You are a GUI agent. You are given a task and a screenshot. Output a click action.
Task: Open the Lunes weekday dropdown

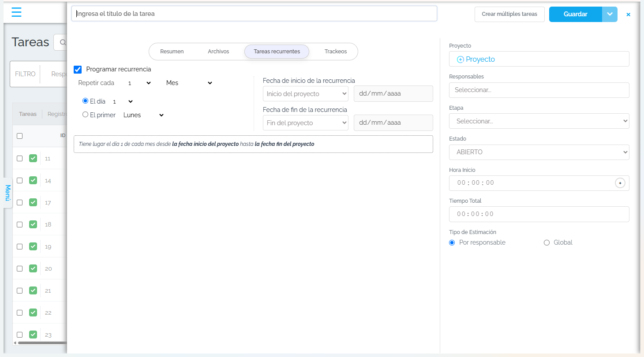click(x=144, y=115)
